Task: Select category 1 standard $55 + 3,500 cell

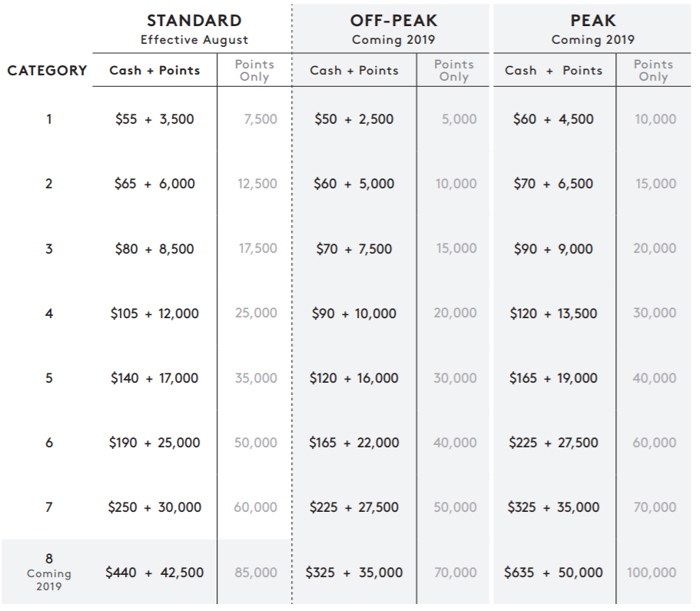Action: click(154, 119)
